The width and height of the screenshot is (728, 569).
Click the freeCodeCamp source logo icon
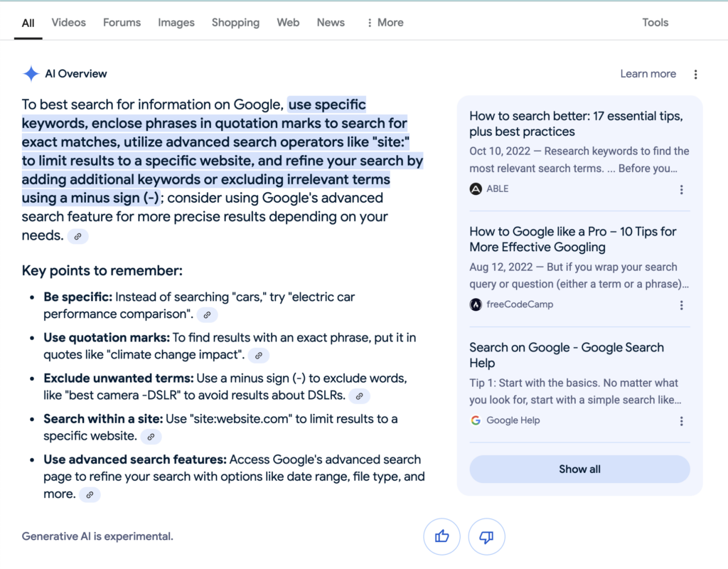pos(476,304)
